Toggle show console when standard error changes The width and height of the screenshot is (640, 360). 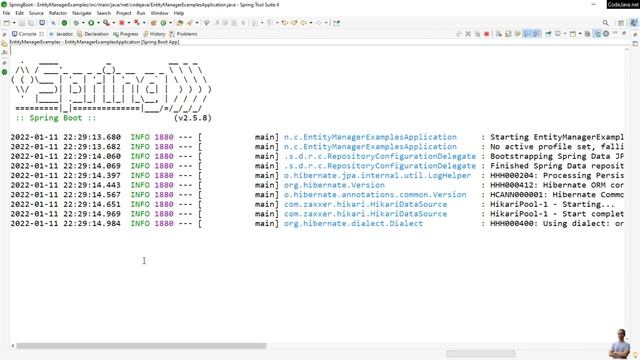tap(536, 34)
